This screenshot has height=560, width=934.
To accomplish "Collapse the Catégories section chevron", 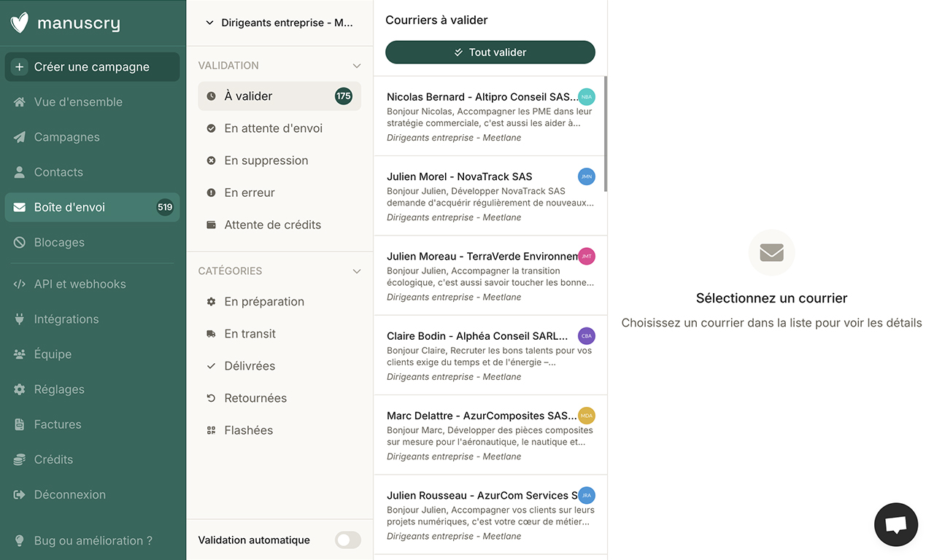I will tap(357, 271).
